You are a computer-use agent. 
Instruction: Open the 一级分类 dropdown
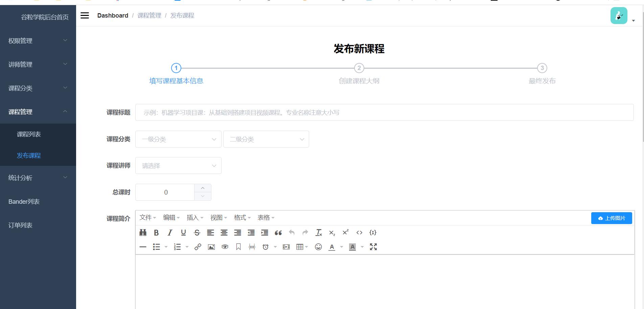[178, 139]
